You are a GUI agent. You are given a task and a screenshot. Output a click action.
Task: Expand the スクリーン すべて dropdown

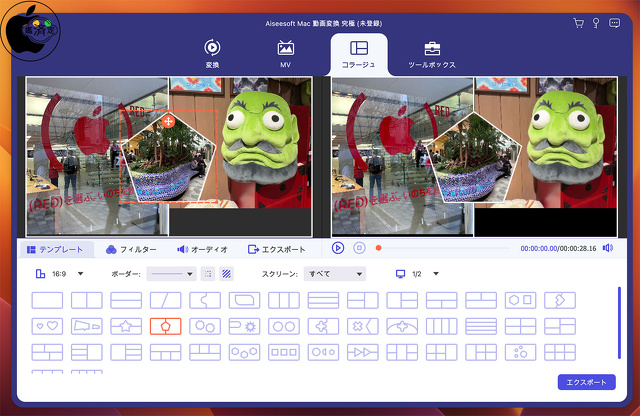[x=335, y=274]
